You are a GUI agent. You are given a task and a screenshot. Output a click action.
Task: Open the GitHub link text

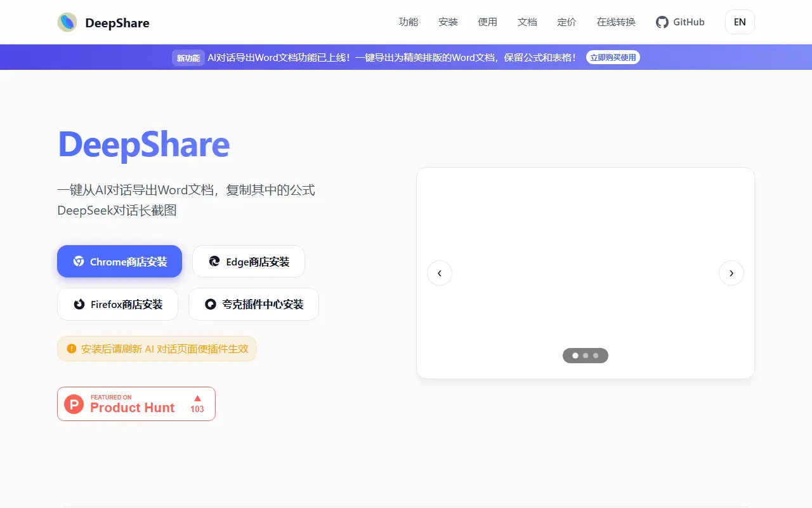(689, 22)
